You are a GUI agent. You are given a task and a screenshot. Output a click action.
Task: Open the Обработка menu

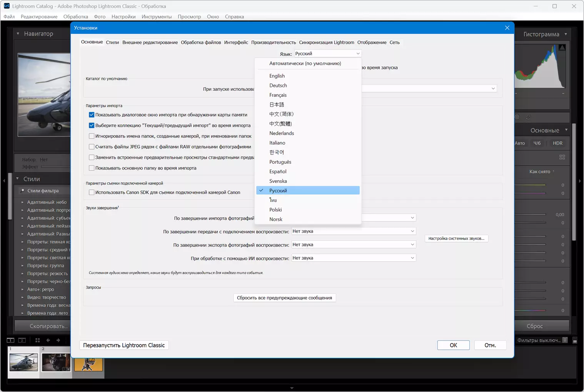point(75,17)
